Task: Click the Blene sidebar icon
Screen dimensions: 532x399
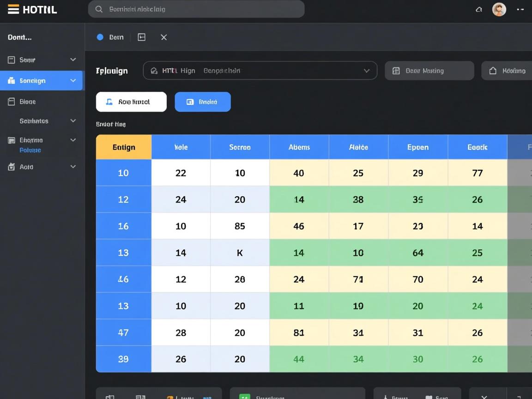Action: [x=12, y=102]
